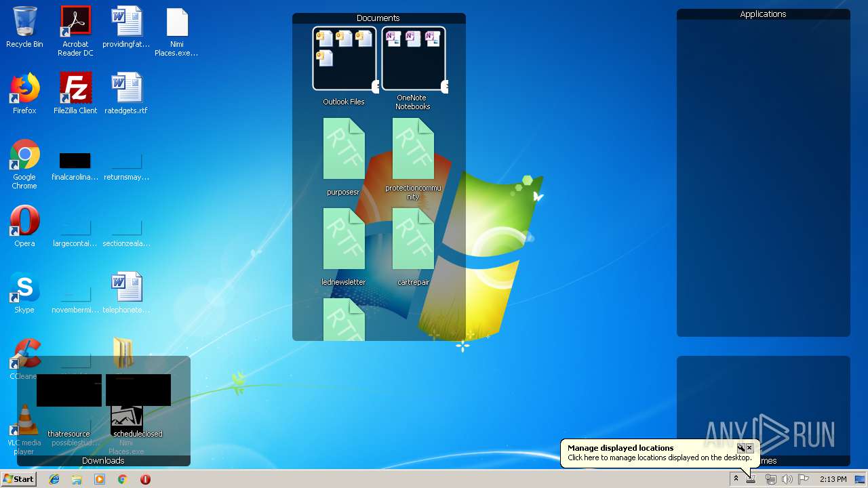Viewport: 868px width, 488px height.
Task: Click the Documents container title bar
Action: click(378, 18)
